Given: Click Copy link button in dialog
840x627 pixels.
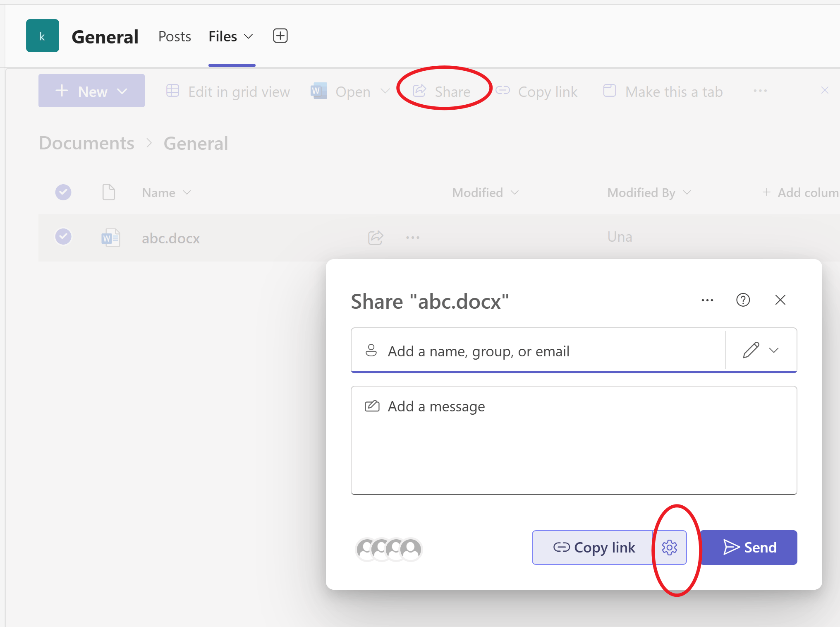Looking at the screenshot, I should pos(593,548).
